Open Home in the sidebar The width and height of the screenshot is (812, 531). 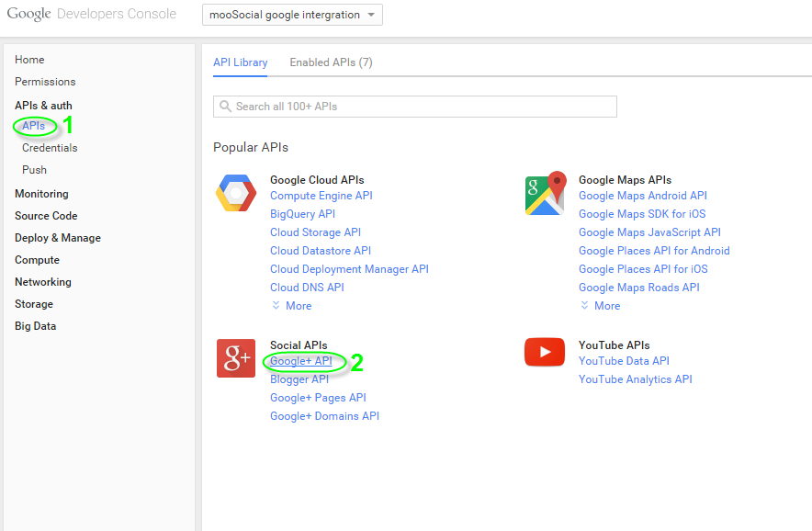(x=29, y=60)
